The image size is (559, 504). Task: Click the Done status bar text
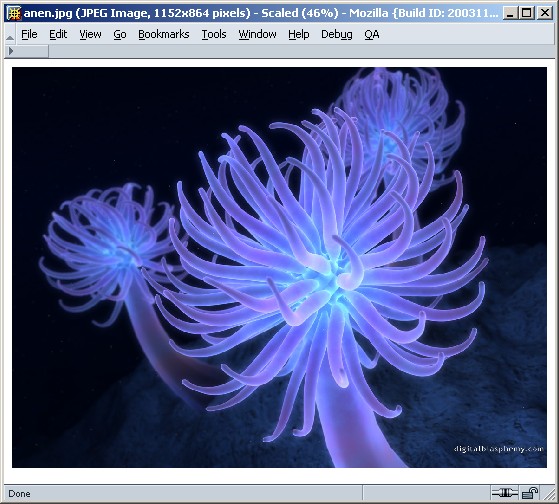coord(19,494)
